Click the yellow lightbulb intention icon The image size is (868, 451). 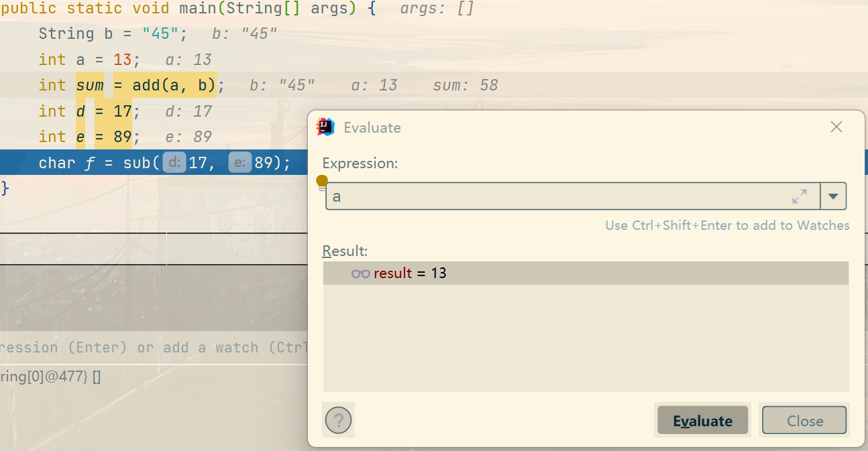tap(322, 182)
